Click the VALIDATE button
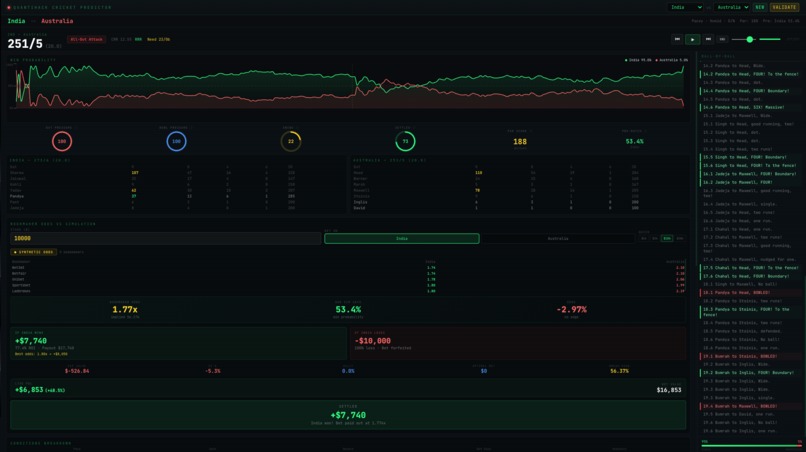This screenshot has width=806, height=452. pyautogui.click(x=784, y=7)
